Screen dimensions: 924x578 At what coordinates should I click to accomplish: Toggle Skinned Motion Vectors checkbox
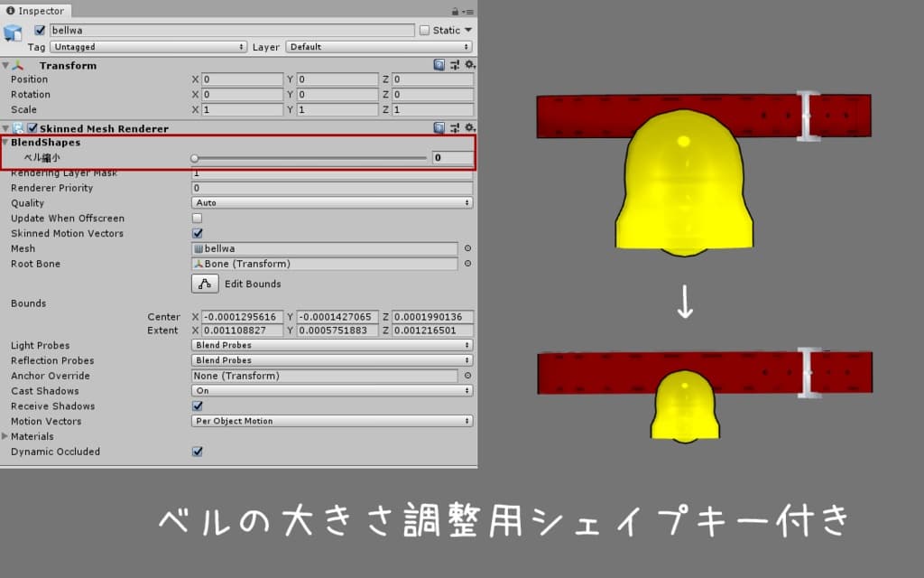198,234
